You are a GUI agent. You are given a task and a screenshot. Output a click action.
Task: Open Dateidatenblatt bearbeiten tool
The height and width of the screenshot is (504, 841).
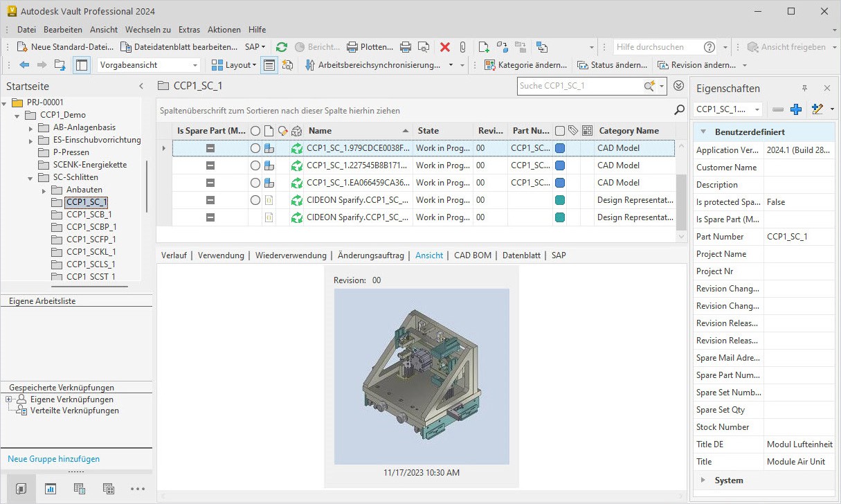(179, 47)
